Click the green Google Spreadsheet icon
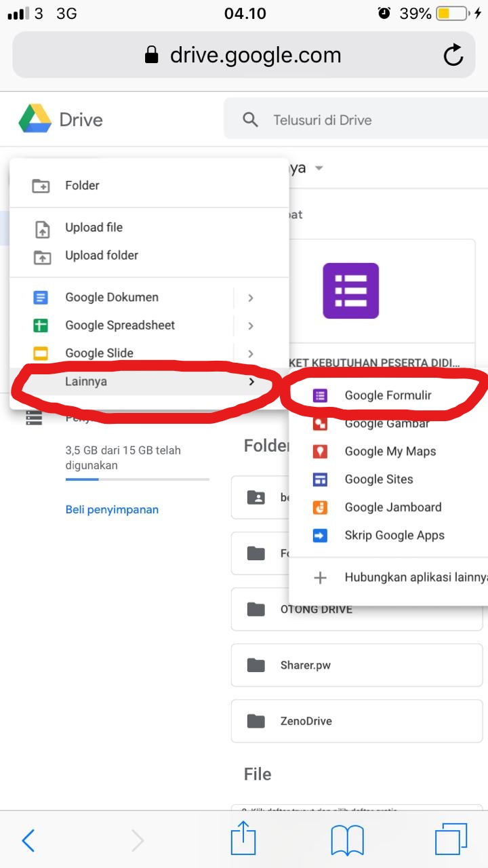 [41, 325]
